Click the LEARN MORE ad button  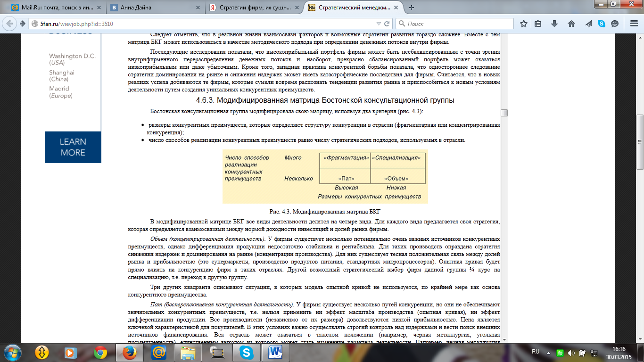click(x=73, y=147)
